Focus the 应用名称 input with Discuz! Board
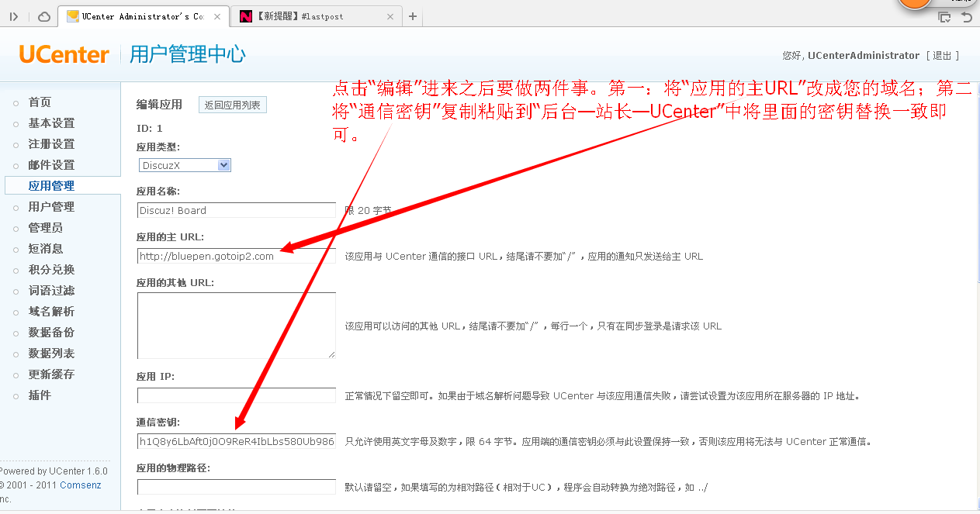Image resolution: width=980 pixels, height=514 pixels. pos(237,210)
